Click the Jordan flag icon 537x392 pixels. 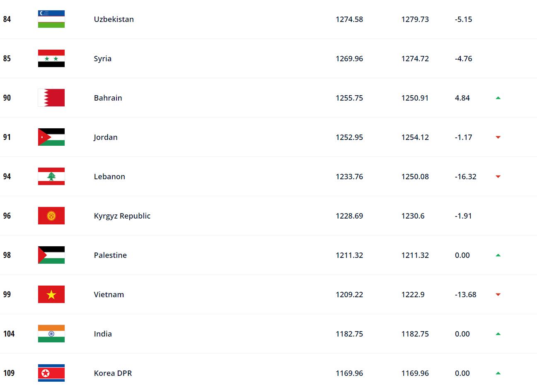[x=51, y=137]
